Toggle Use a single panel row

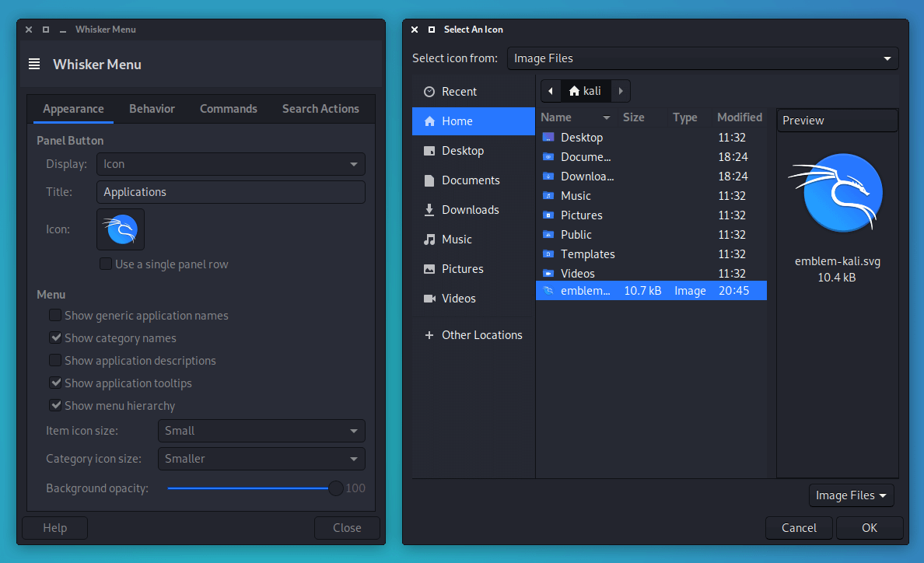coord(106,264)
